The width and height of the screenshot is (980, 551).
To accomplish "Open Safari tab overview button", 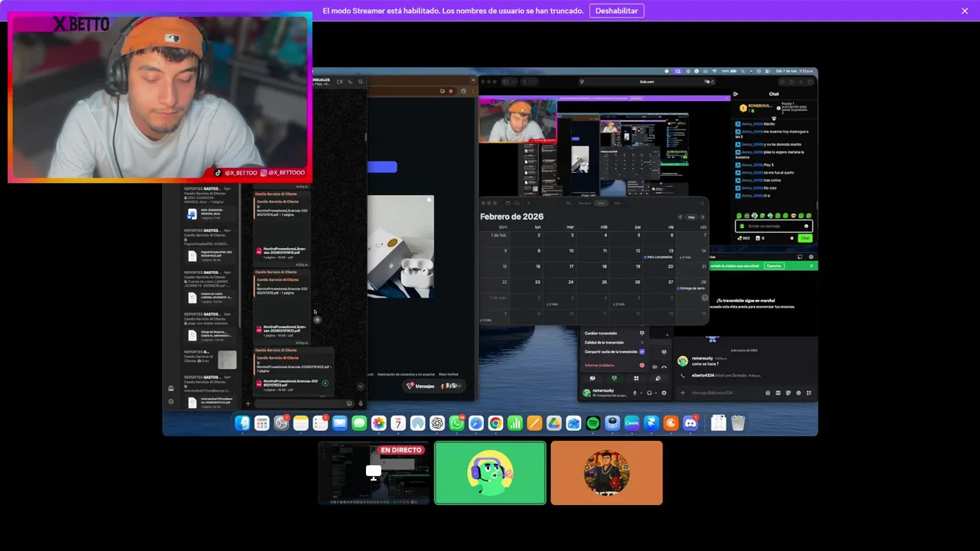I will coord(810,82).
